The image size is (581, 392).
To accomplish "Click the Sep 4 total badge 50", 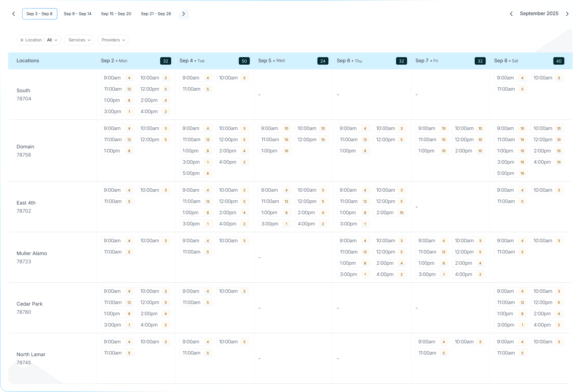I will (x=244, y=61).
